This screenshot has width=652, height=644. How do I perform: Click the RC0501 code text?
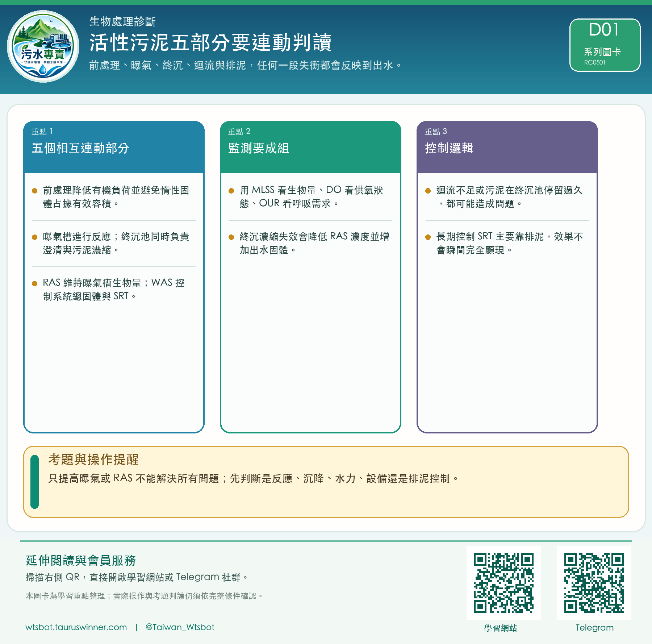(x=595, y=62)
